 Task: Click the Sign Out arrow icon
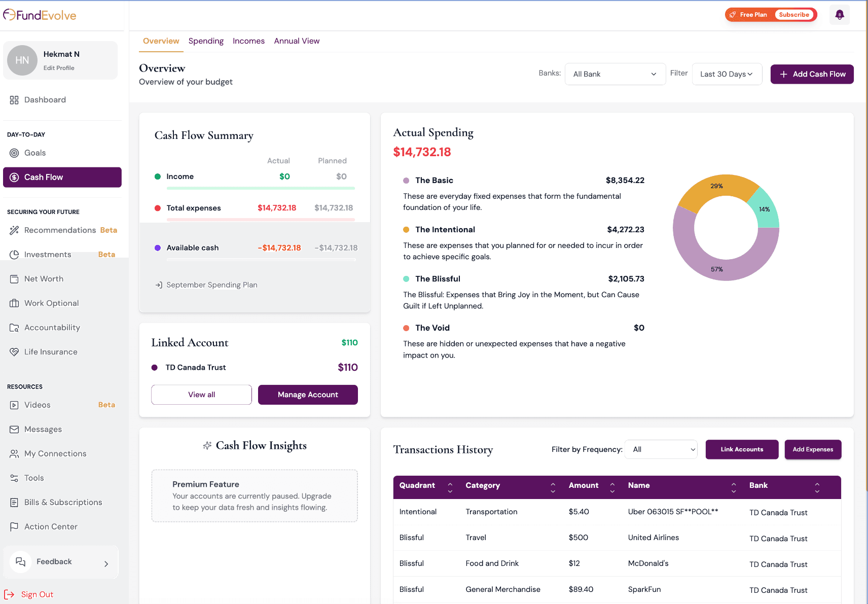tap(9, 594)
